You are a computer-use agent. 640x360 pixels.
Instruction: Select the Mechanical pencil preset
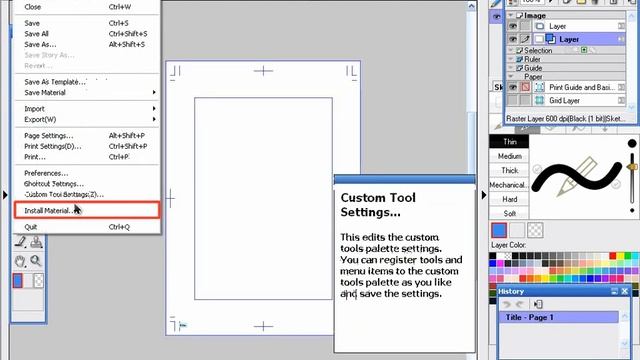[509, 185]
